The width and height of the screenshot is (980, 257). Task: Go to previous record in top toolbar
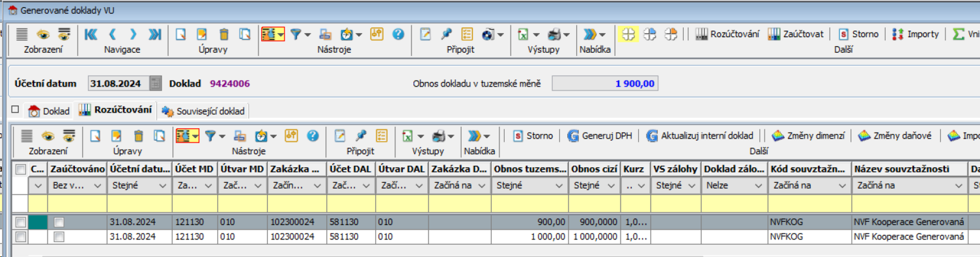coord(112,34)
